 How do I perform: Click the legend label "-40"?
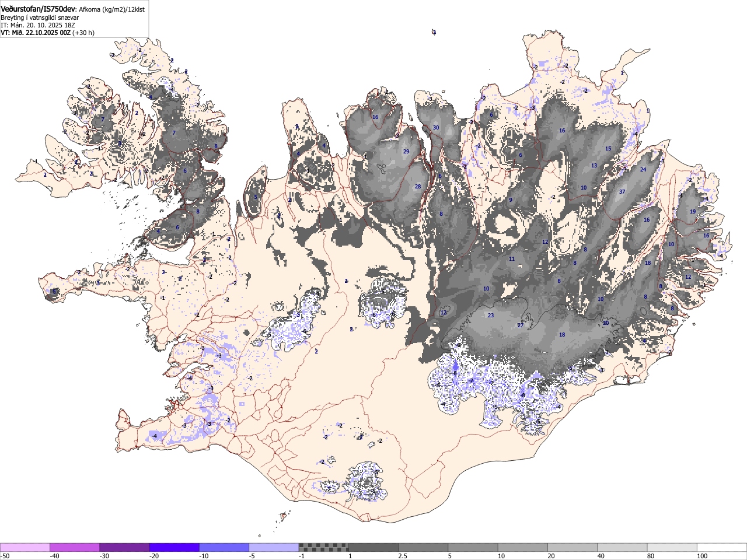[x=54, y=556]
